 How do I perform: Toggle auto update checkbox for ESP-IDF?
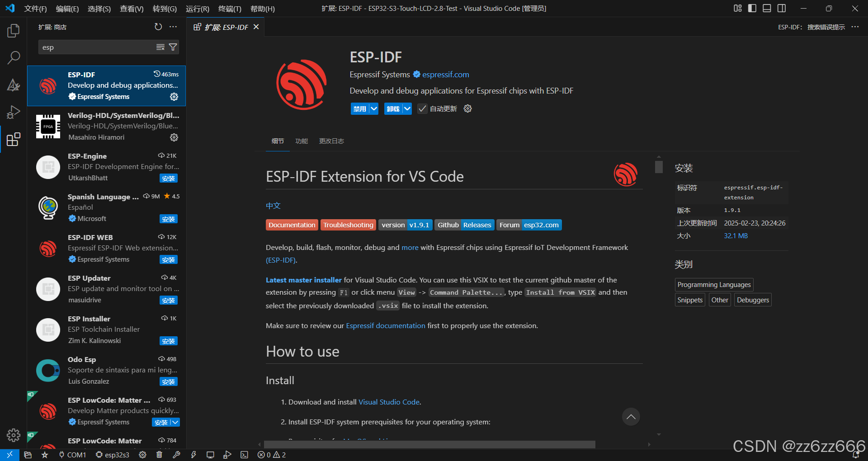coord(422,108)
